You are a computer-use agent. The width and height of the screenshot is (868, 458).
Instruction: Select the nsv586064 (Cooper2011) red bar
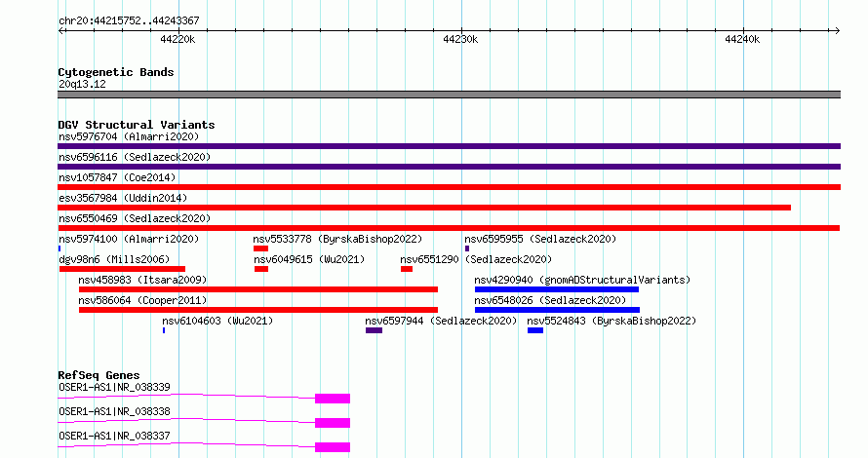258,310
